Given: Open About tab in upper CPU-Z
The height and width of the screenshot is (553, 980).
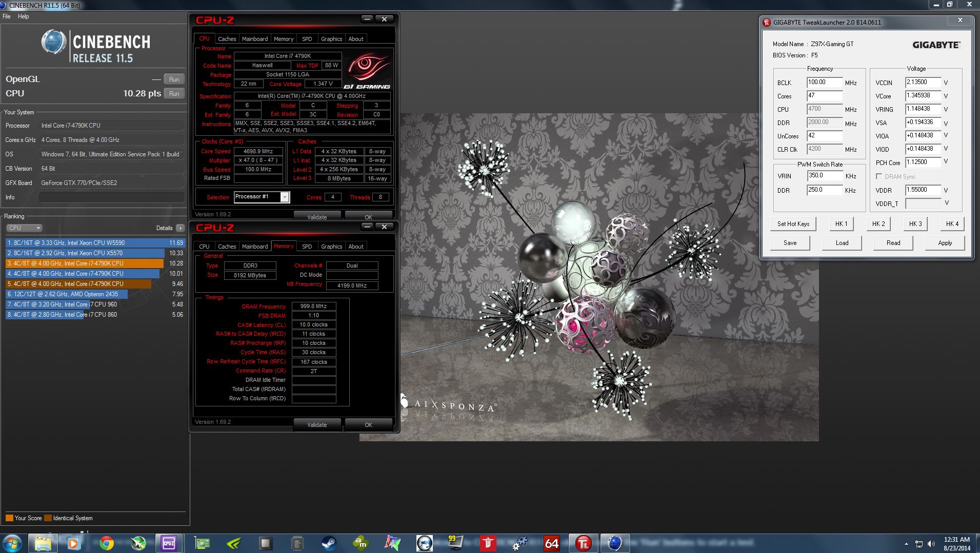Looking at the screenshot, I should [x=356, y=39].
